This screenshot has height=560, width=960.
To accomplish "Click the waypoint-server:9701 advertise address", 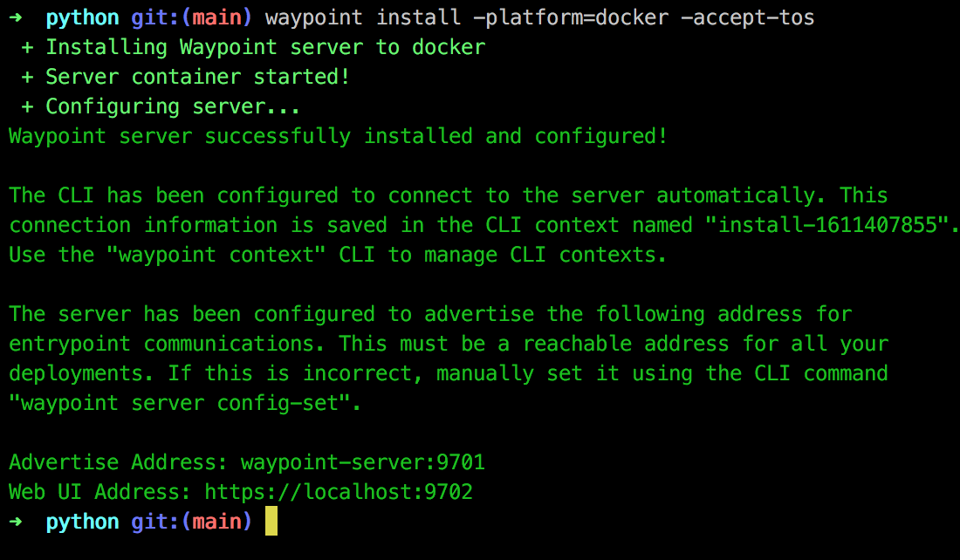I will tap(363, 462).
